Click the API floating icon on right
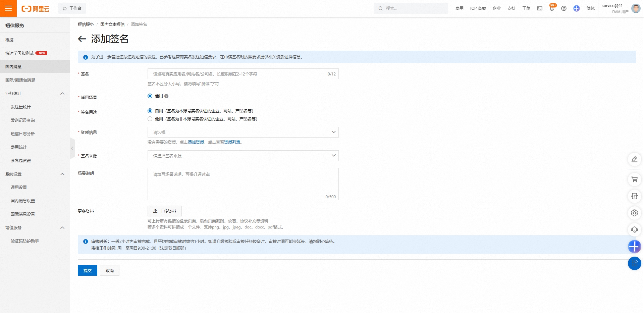 634,196
